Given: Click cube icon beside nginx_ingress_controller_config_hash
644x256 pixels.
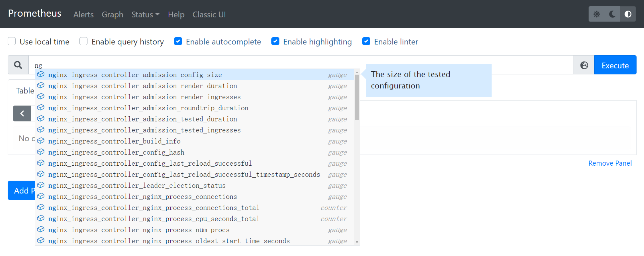Looking at the screenshot, I should pos(41,152).
